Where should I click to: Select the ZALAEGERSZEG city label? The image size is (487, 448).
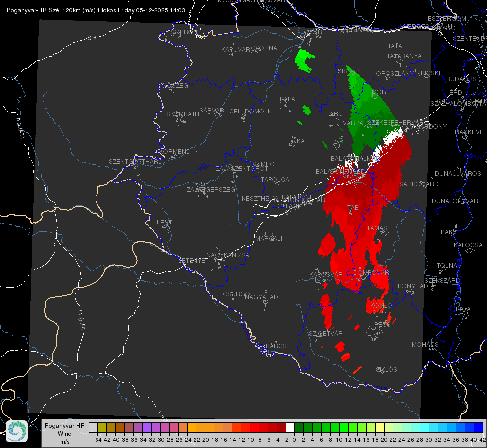pos(211,189)
